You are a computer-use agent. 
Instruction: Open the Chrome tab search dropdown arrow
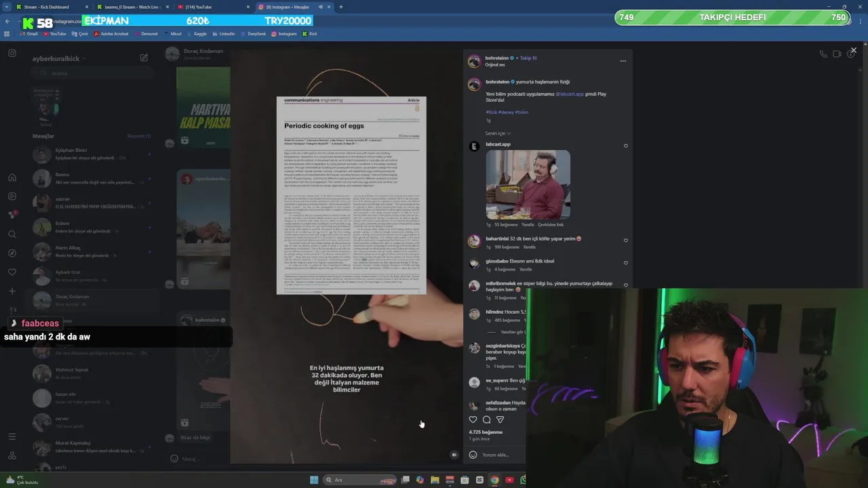coord(5,7)
